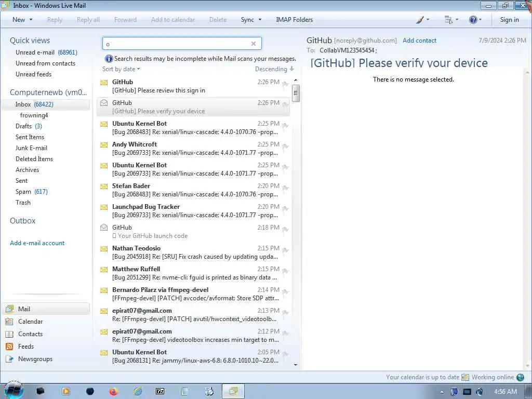Select the Inbox folder
532x399 pixels.
tap(46, 104)
